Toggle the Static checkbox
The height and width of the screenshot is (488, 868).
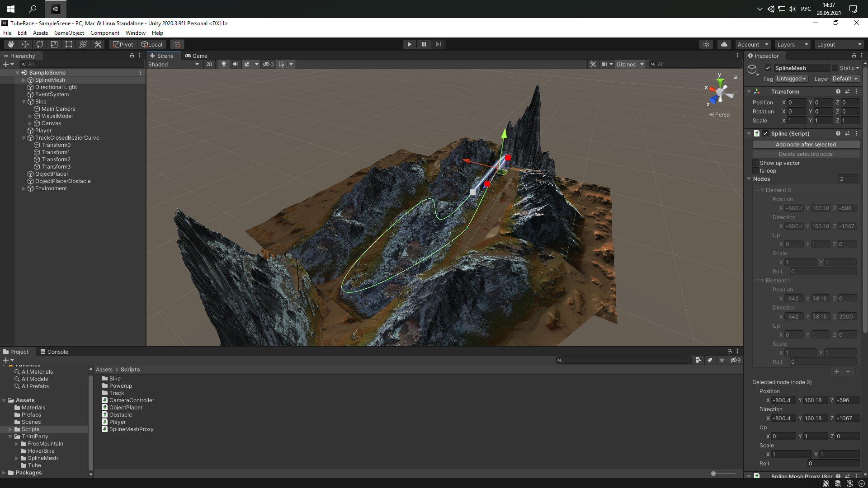[x=835, y=68]
